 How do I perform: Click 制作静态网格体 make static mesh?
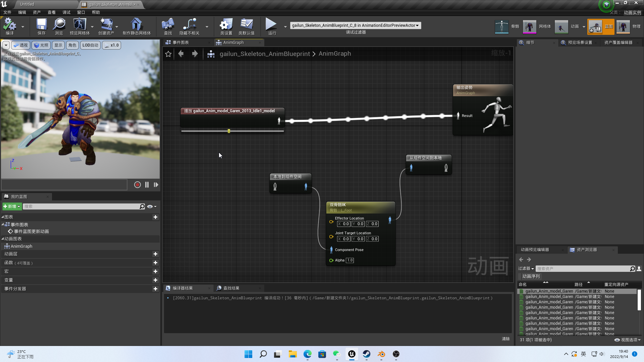click(x=137, y=26)
